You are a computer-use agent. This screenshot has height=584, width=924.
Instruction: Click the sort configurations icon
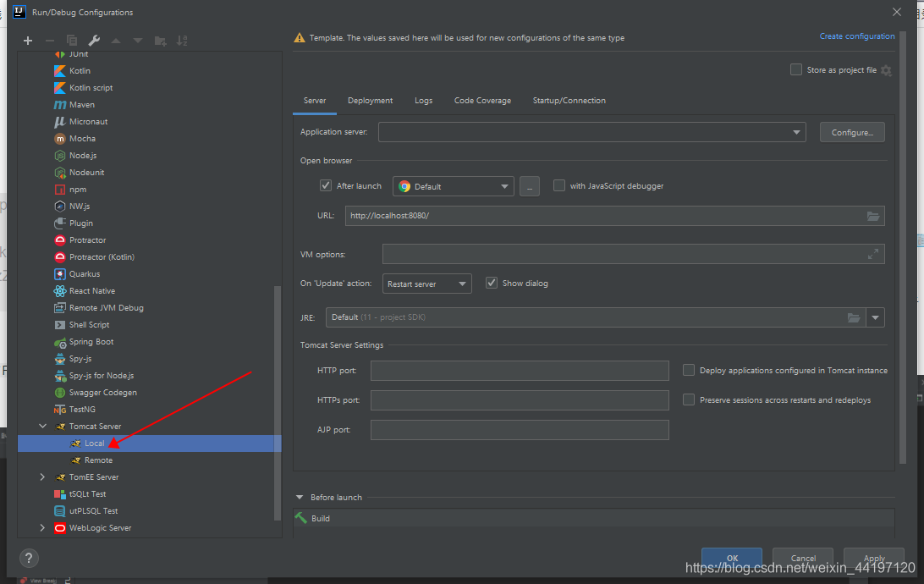pyautogui.click(x=182, y=41)
